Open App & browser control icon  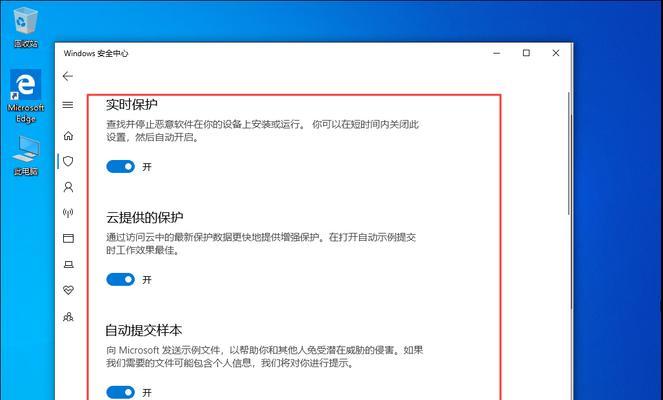pyautogui.click(x=68, y=238)
